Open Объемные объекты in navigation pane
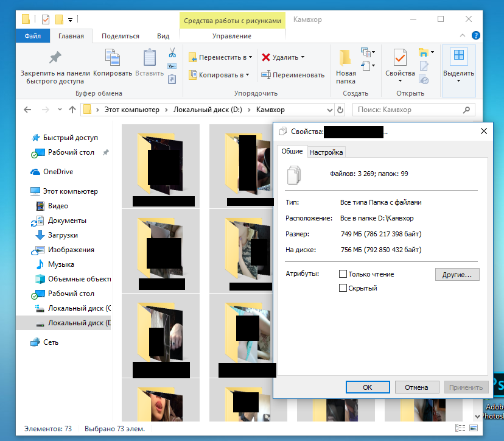 click(79, 279)
